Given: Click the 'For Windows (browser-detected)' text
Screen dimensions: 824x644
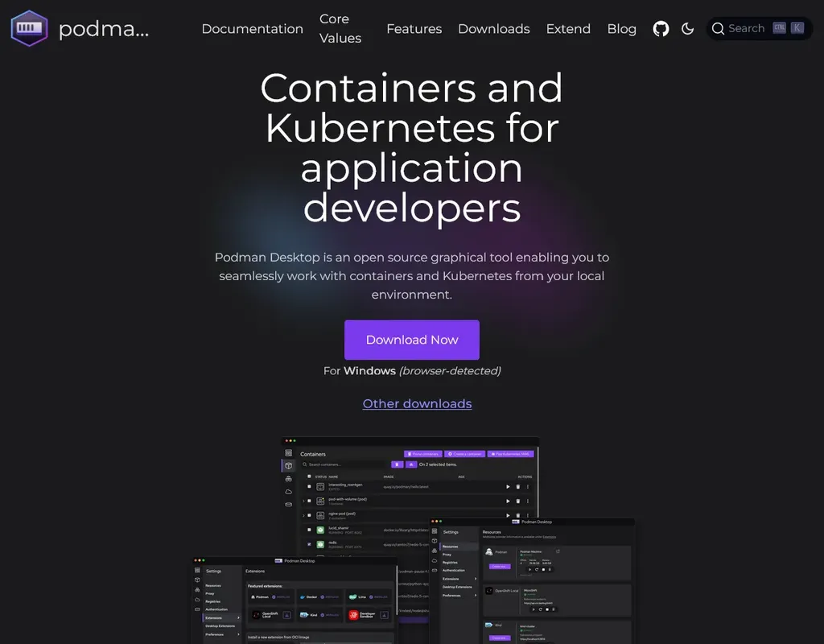Looking at the screenshot, I should pos(412,370).
